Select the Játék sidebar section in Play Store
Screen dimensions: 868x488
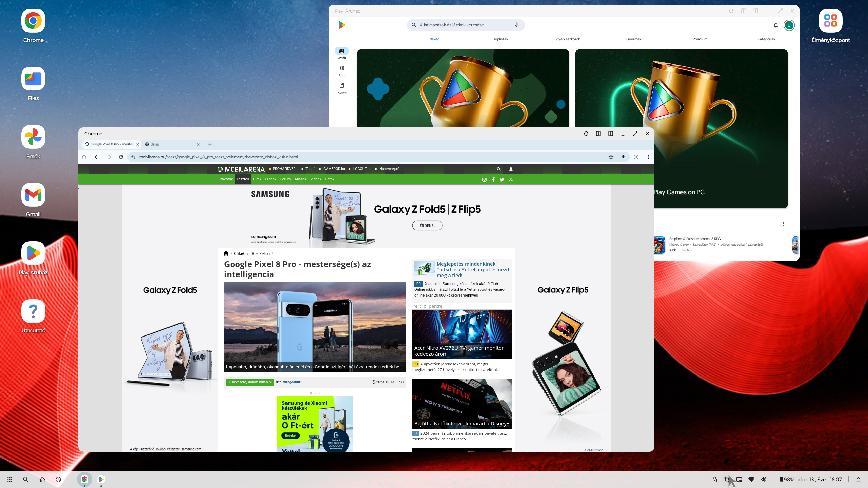[342, 54]
